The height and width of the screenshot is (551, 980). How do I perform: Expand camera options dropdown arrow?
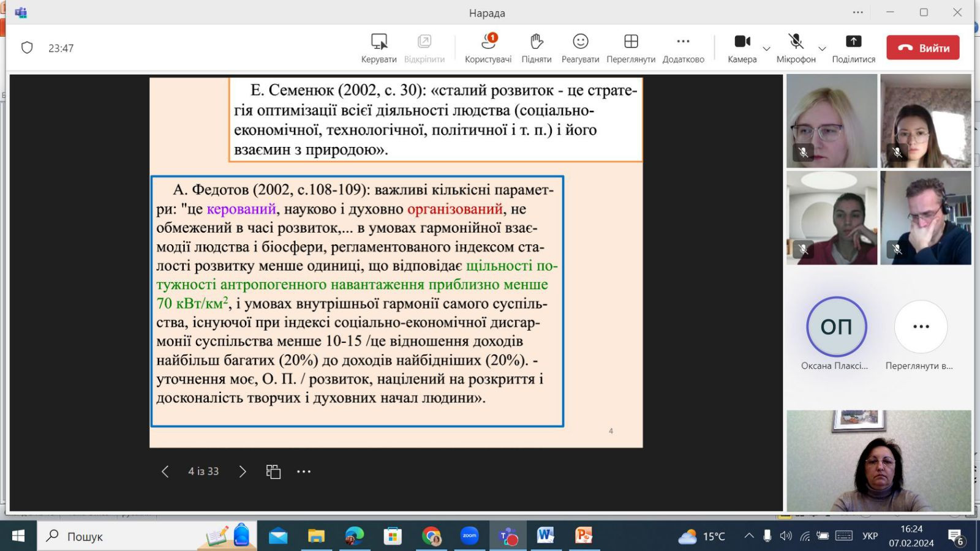pos(766,49)
